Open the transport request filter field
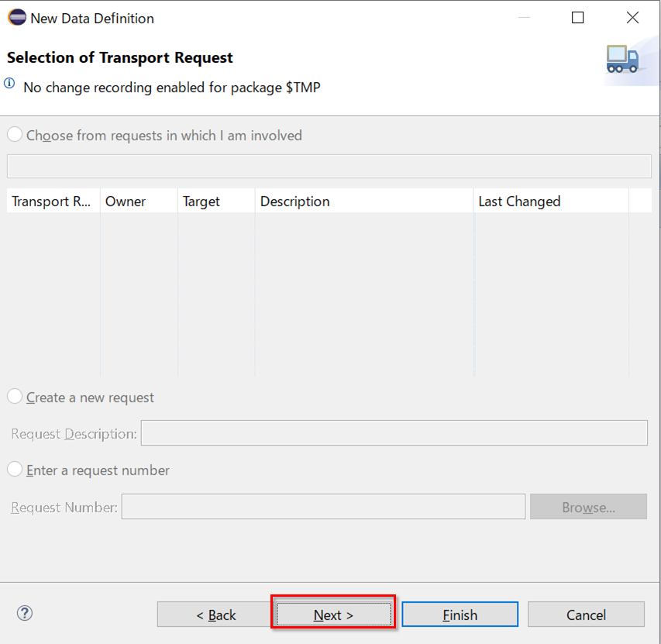Image resolution: width=661 pixels, height=644 pixels. point(329,166)
